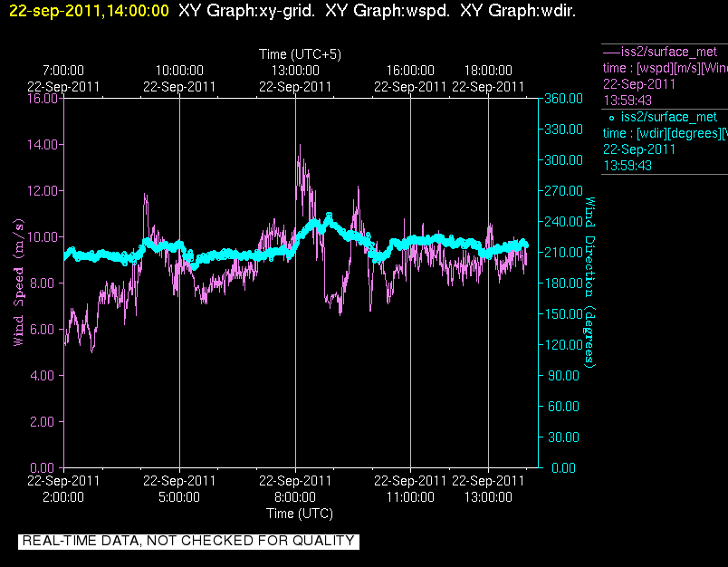The width and height of the screenshot is (728, 567).
Task: Click the magenta iss2/surface_met legend entry
Action: click(x=669, y=52)
